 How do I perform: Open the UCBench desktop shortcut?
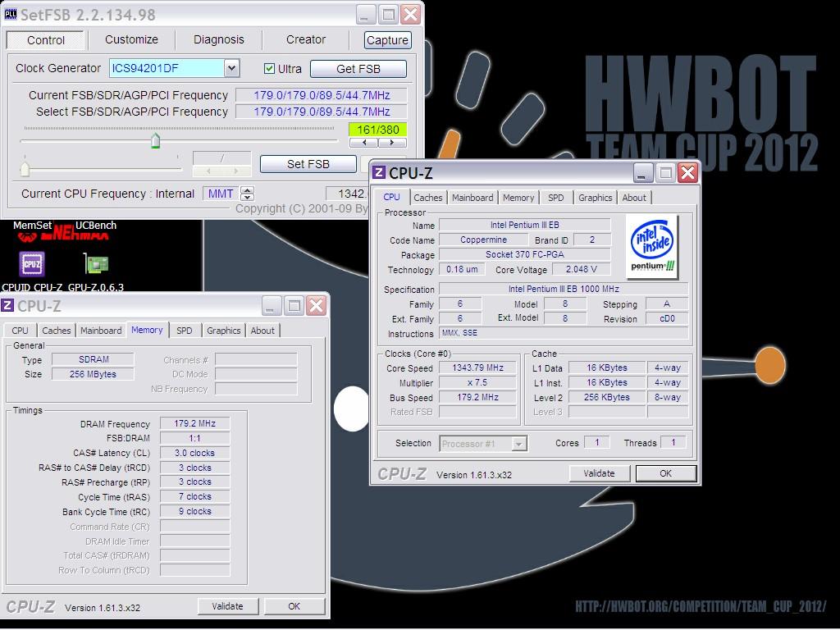95,226
